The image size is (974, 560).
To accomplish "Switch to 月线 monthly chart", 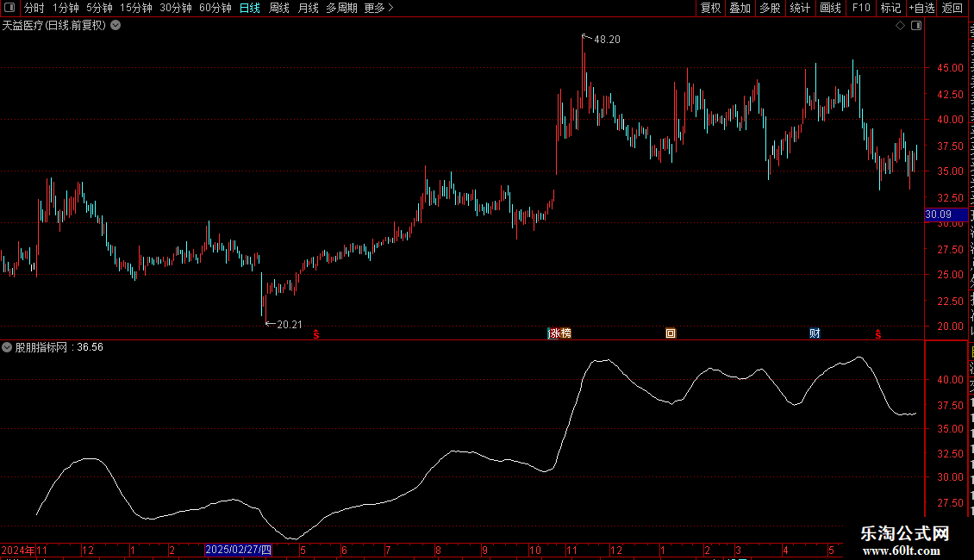I will pyautogui.click(x=308, y=8).
